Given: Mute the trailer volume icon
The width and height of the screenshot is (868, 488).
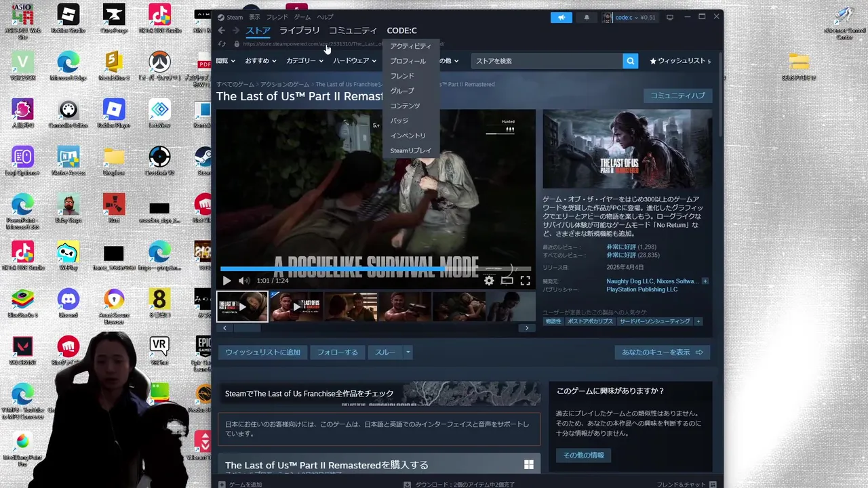Looking at the screenshot, I should tap(244, 281).
